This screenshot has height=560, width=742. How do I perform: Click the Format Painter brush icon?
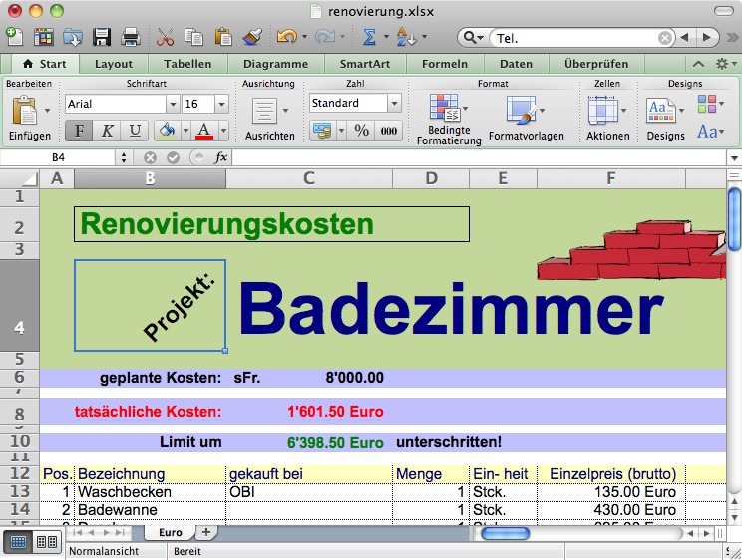click(x=252, y=37)
